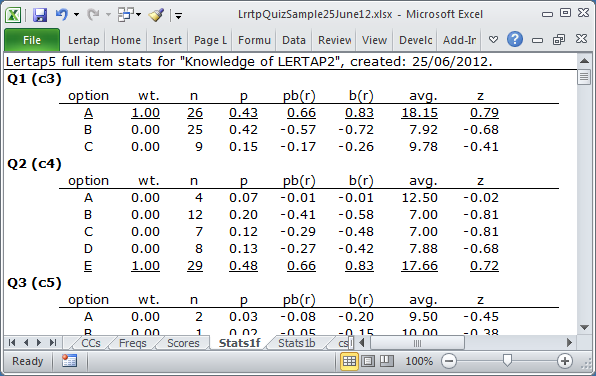The width and height of the screenshot is (596, 376).
Task: Click the Lertap5 full item stats title cell
Action: (x=249, y=61)
